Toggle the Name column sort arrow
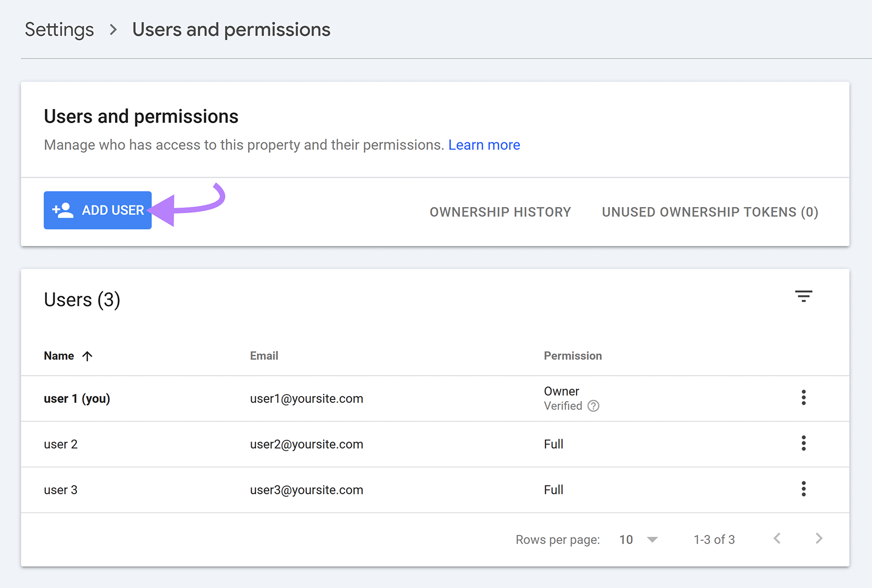Screen dimensions: 872x588 click(88, 356)
